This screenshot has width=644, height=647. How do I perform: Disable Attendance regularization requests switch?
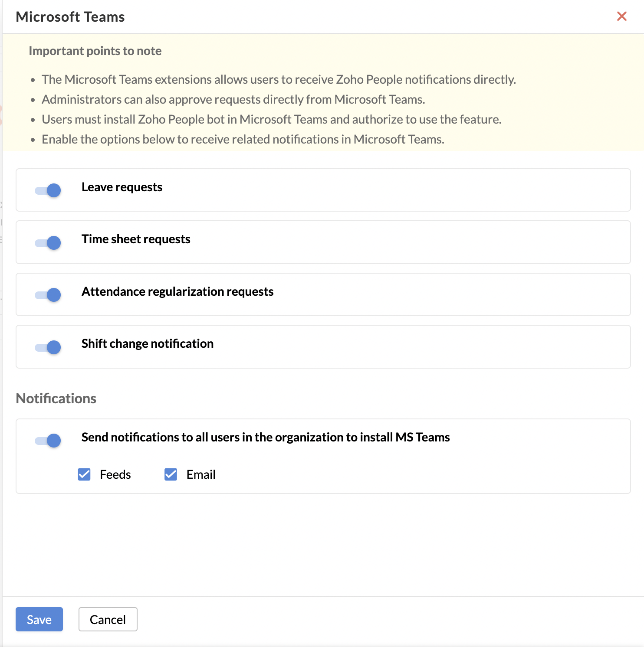48,295
